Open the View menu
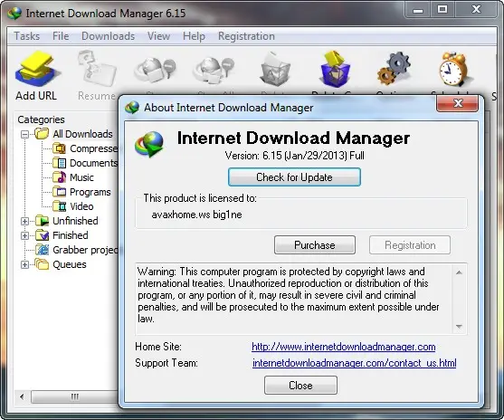Viewport: 504px width, 420px height. click(158, 36)
